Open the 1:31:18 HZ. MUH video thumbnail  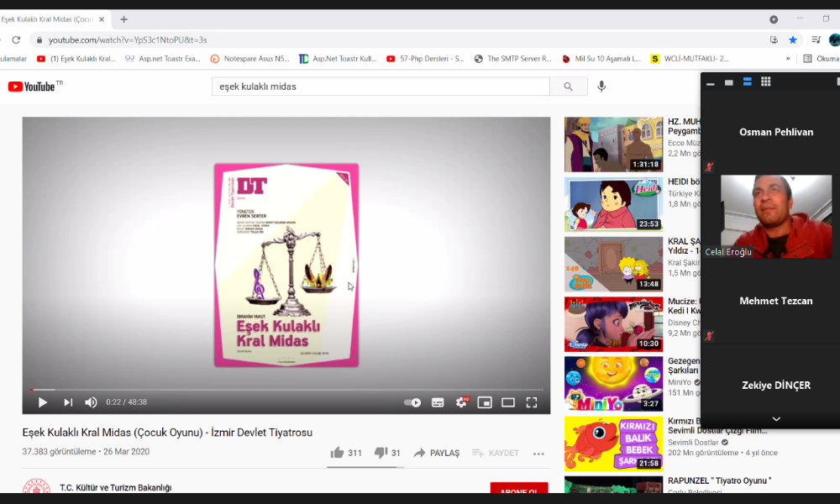pyautogui.click(x=613, y=144)
